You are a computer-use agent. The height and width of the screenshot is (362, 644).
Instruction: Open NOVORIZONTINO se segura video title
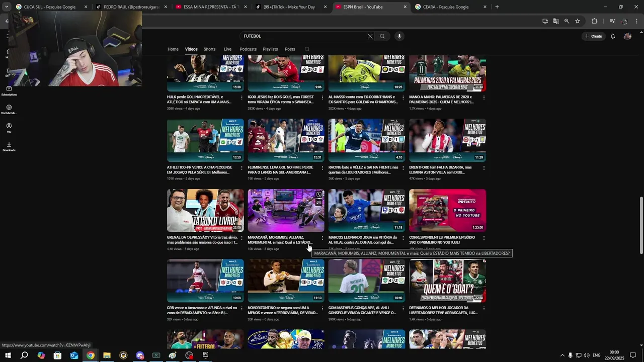tap(283, 310)
